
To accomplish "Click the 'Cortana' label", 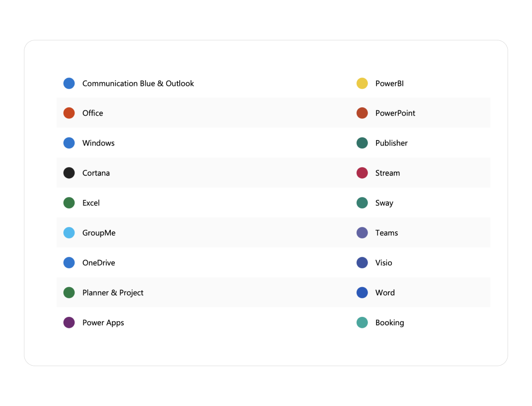I will point(96,173).
